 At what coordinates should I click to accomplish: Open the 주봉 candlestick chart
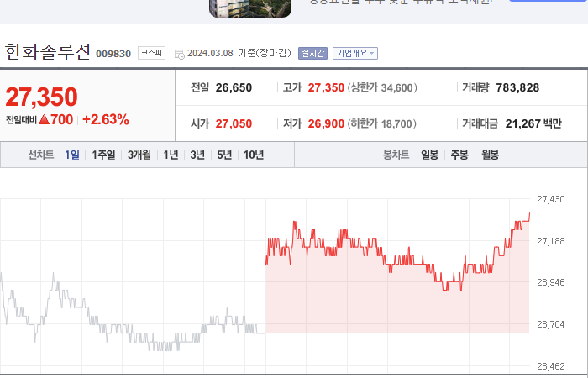[x=459, y=155]
